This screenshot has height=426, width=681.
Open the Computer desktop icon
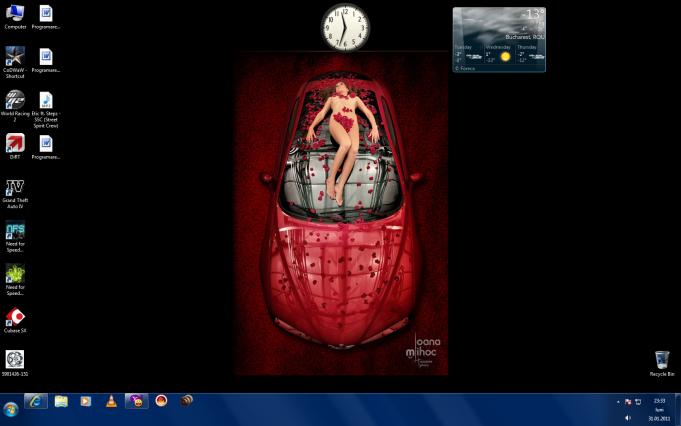(x=15, y=14)
